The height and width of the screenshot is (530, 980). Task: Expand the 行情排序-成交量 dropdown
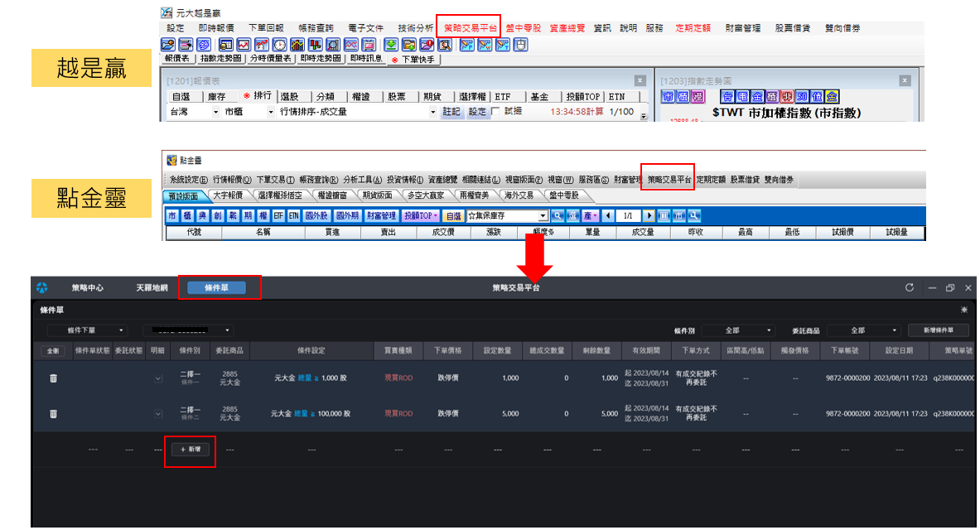click(x=432, y=112)
